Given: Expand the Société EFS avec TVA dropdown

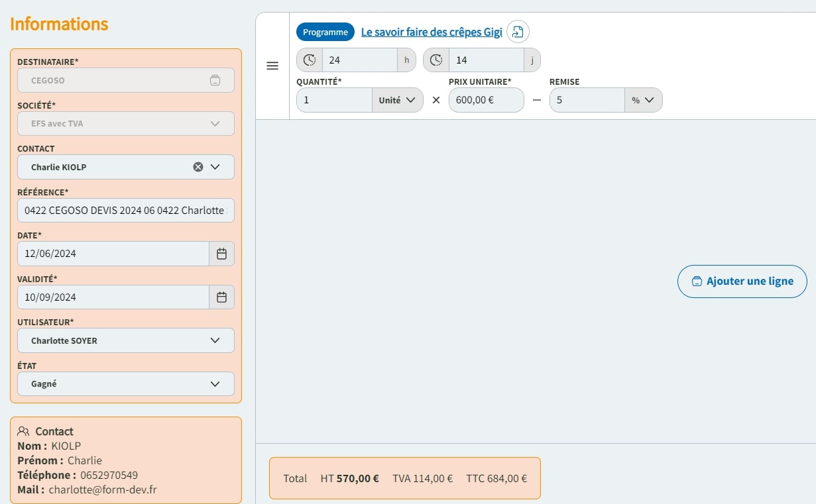Looking at the screenshot, I should 215,124.
